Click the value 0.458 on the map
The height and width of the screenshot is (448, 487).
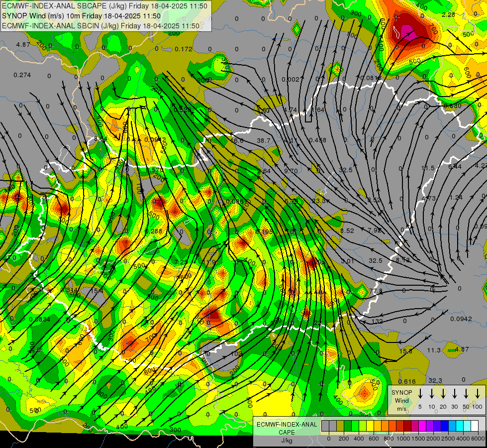(x=318, y=140)
